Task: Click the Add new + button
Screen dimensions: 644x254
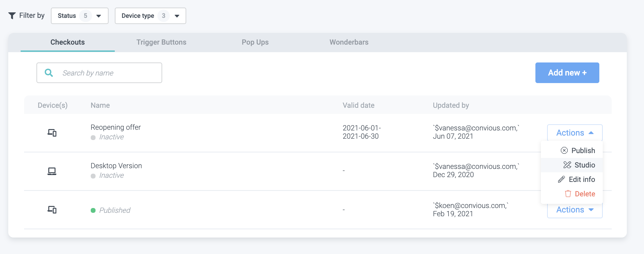Action: pos(567,73)
